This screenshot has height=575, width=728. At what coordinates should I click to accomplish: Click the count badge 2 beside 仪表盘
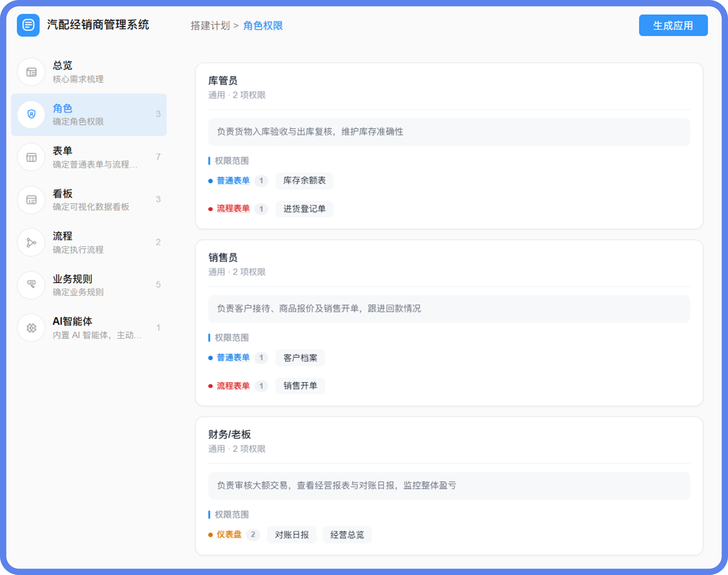(253, 535)
